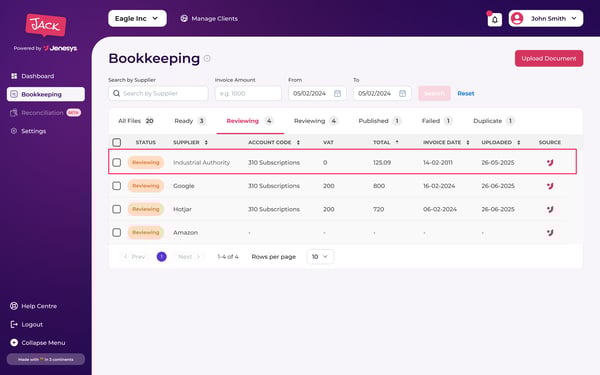The image size is (600, 375).
Task: Click the Dashboard grid icon
Action: pos(14,76)
